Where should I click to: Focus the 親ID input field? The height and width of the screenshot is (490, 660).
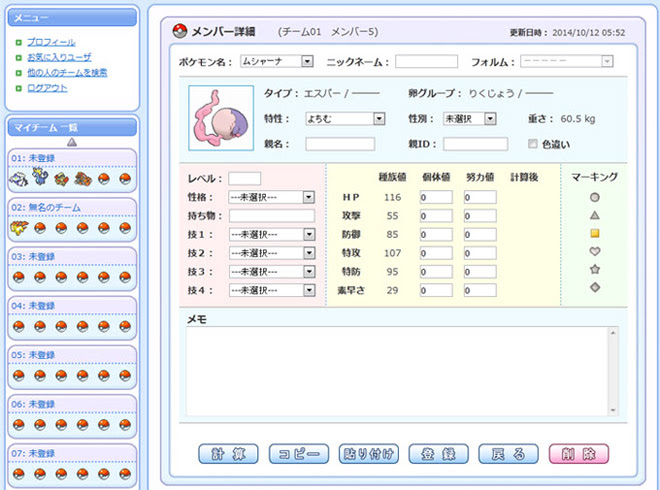pyautogui.click(x=475, y=144)
